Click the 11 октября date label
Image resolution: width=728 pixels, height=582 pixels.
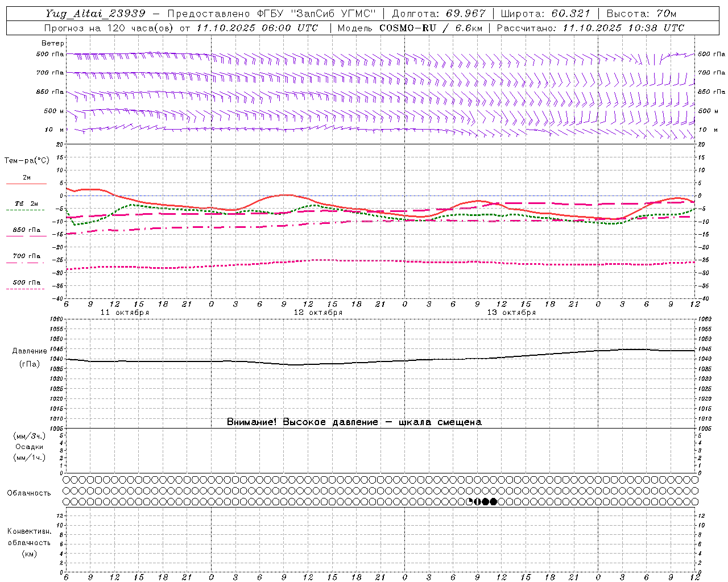[x=125, y=312]
